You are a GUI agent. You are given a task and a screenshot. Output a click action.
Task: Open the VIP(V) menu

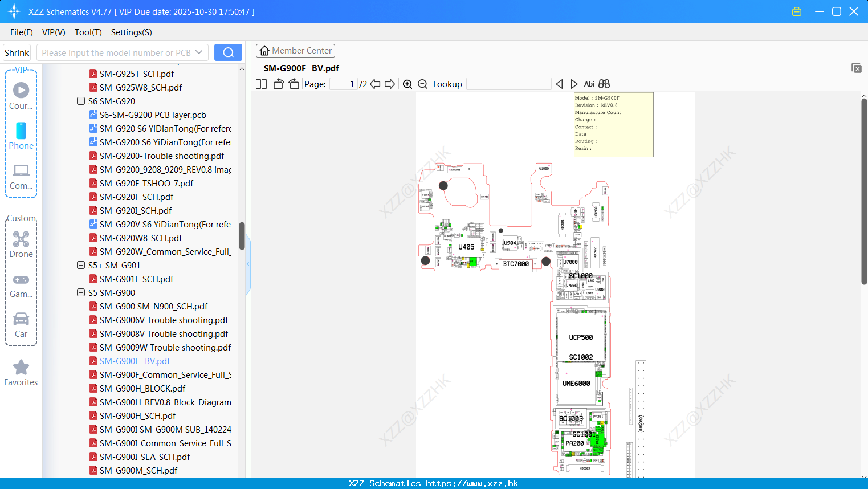pos(54,32)
